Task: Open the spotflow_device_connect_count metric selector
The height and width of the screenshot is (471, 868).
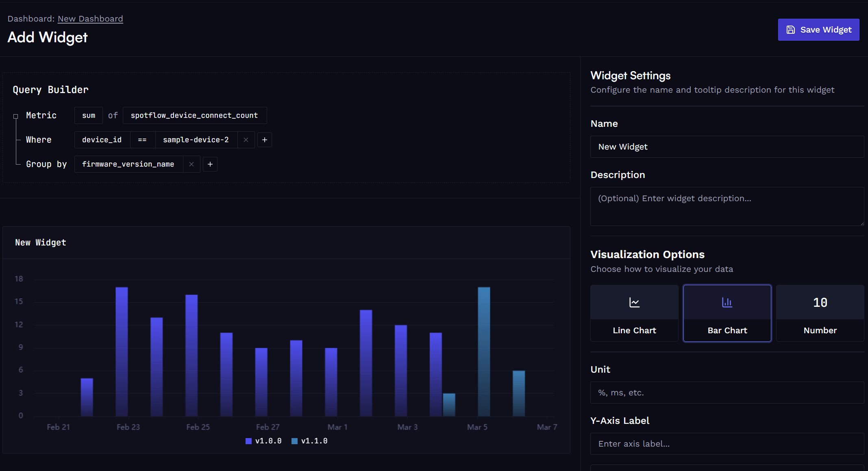Action: (x=194, y=115)
